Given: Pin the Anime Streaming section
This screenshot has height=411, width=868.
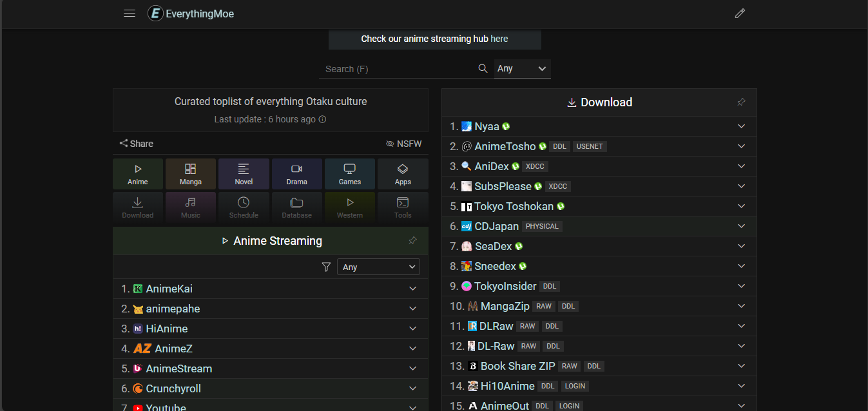Looking at the screenshot, I should tap(412, 240).
